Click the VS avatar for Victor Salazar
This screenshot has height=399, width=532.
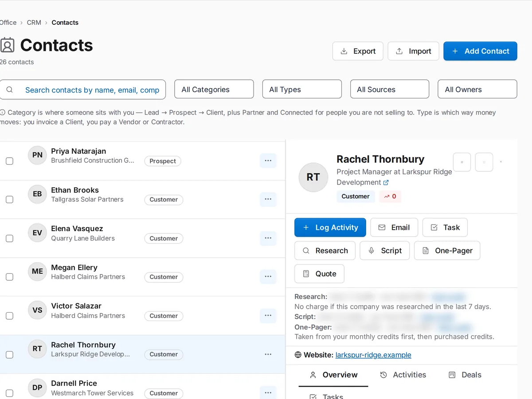coord(37,310)
